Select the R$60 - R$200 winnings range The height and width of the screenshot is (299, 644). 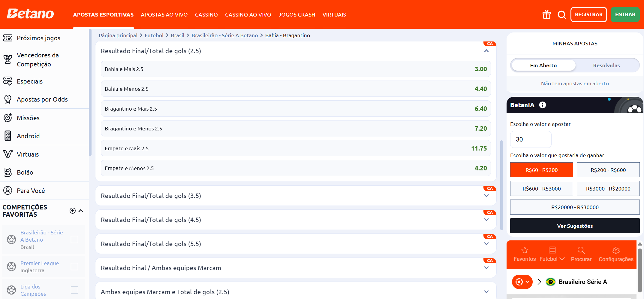click(x=541, y=170)
